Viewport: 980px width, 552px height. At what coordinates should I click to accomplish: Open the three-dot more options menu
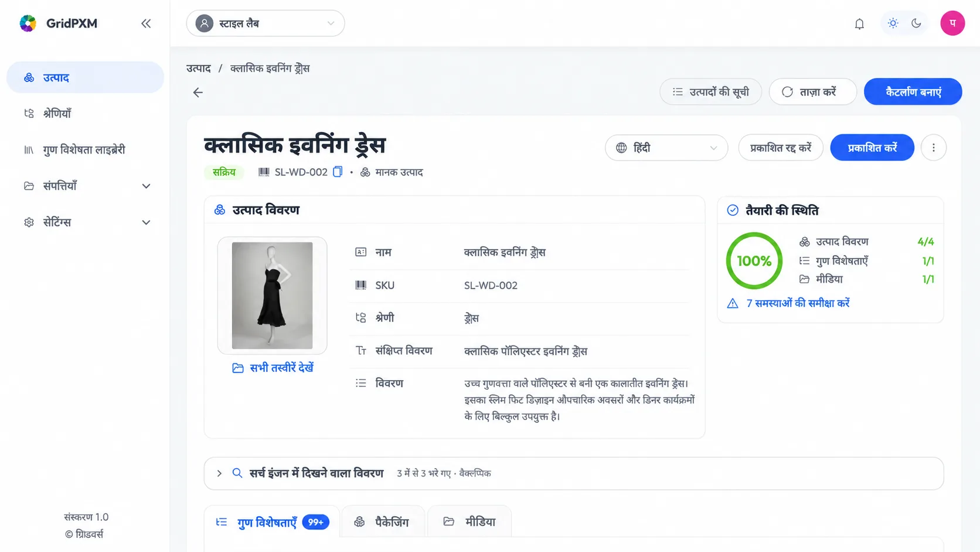tap(934, 148)
